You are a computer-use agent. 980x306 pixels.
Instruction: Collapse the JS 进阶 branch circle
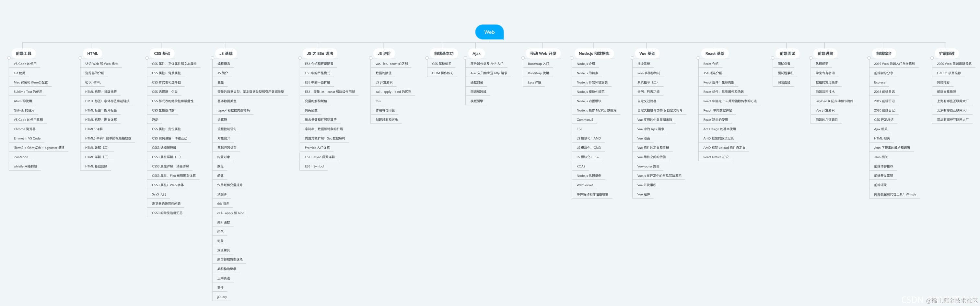coord(370,58)
